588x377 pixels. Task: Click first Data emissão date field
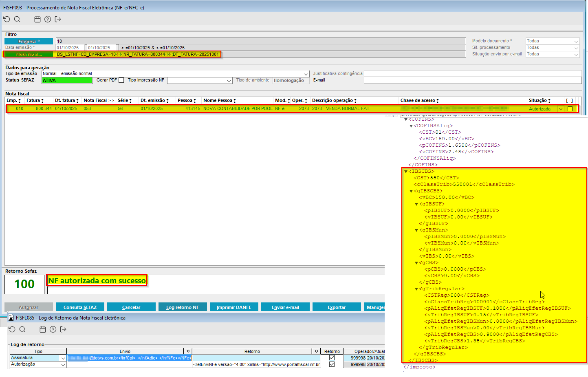pyautogui.click(x=70, y=48)
